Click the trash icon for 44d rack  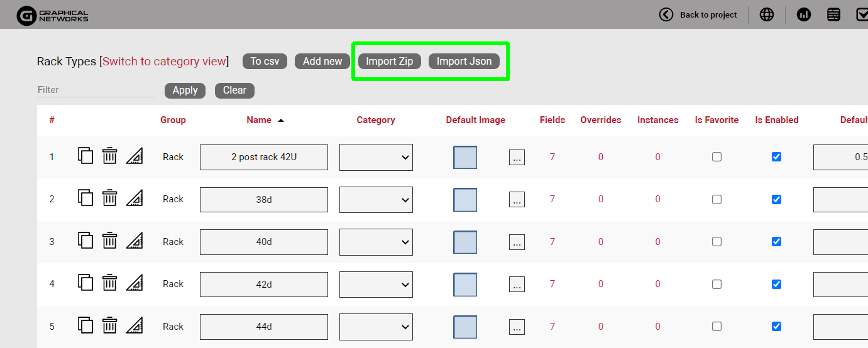[110, 325]
